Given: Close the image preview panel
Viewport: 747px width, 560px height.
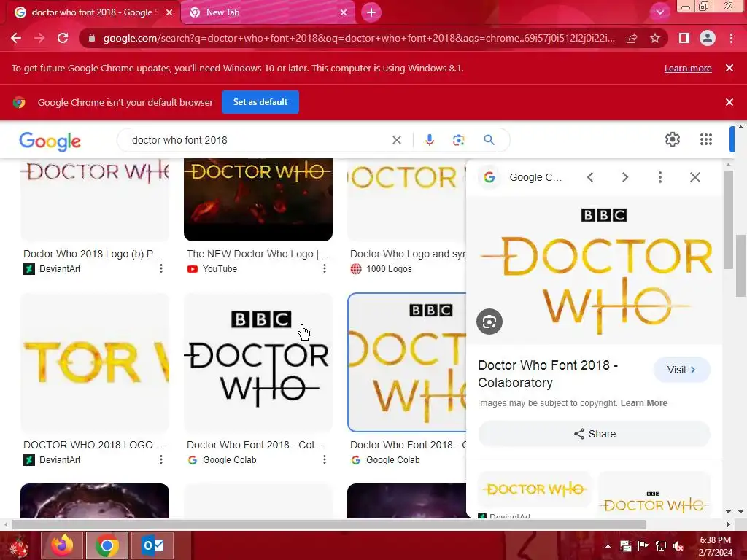Looking at the screenshot, I should pyautogui.click(x=695, y=177).
